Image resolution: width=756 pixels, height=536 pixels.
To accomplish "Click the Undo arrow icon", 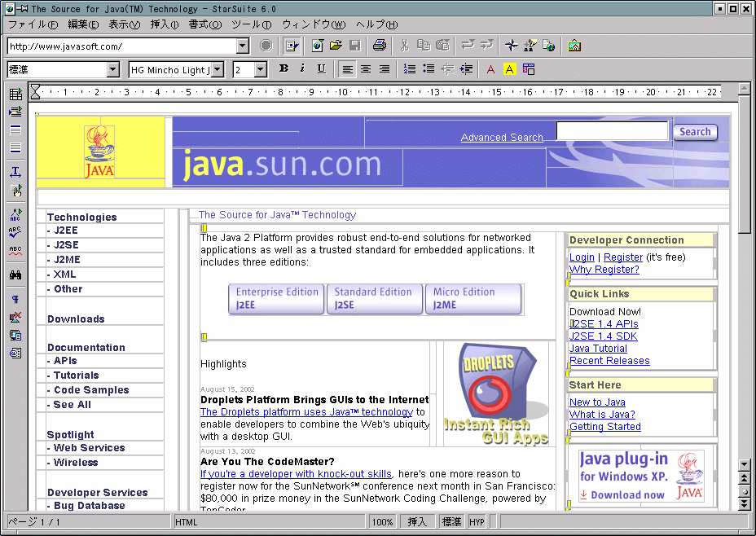I will click(467, 46).
